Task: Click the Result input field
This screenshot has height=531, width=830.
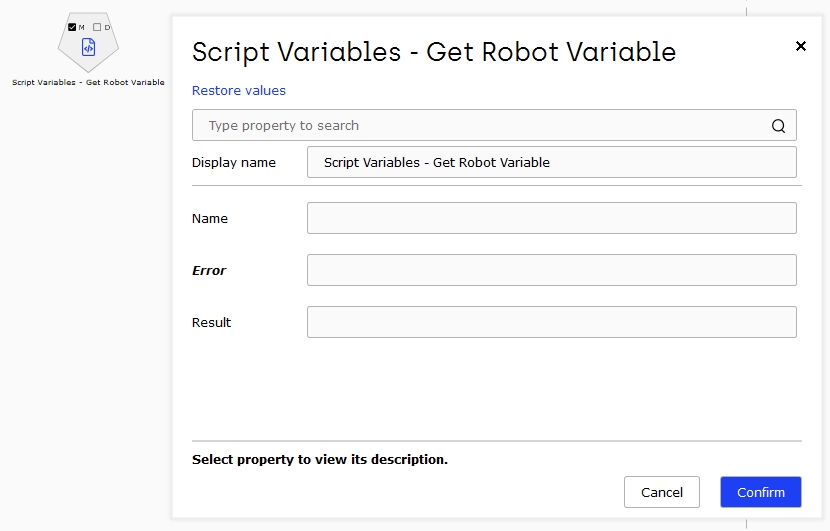Action: pyautogui.click(x=552, y=322)
